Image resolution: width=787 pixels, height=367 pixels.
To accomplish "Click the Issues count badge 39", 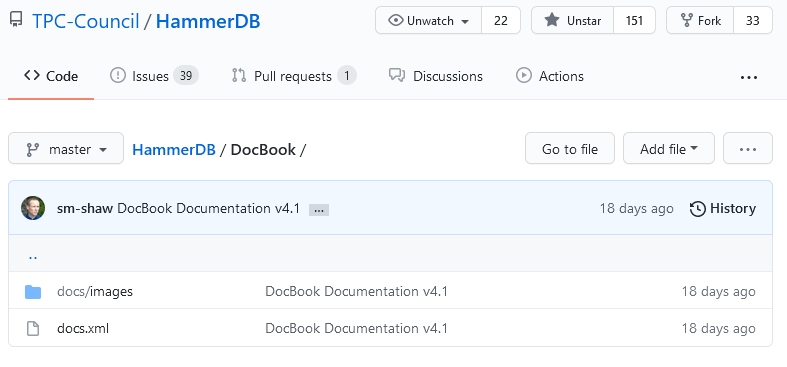I will click(186, 76).
